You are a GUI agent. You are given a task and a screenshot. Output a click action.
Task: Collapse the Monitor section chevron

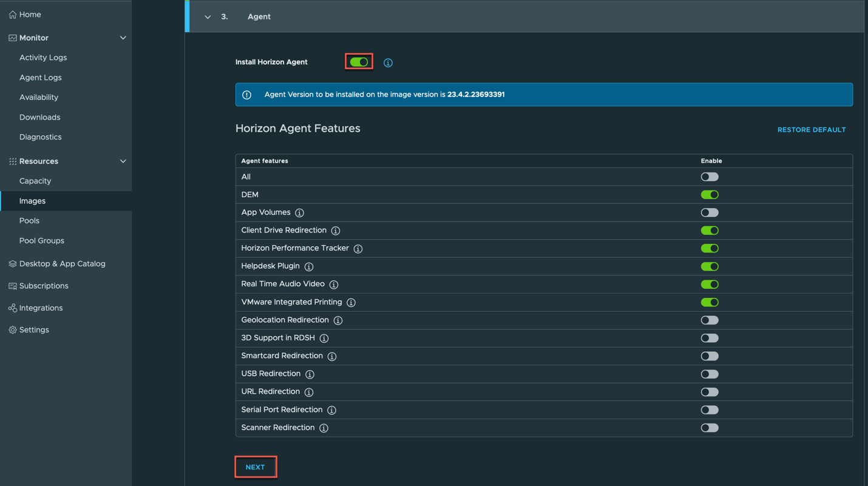coord(123,38)
